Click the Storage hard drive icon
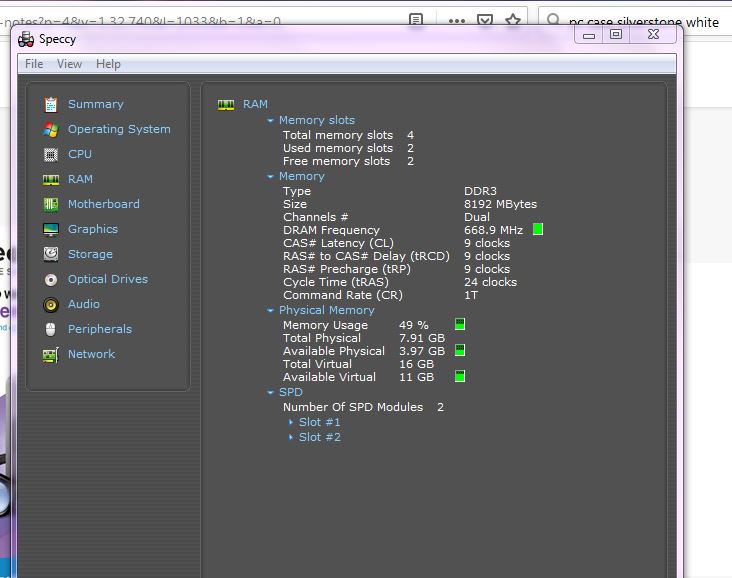Image resolution: width=732 pixels, height=578 pixels. [x=50, y=254]
